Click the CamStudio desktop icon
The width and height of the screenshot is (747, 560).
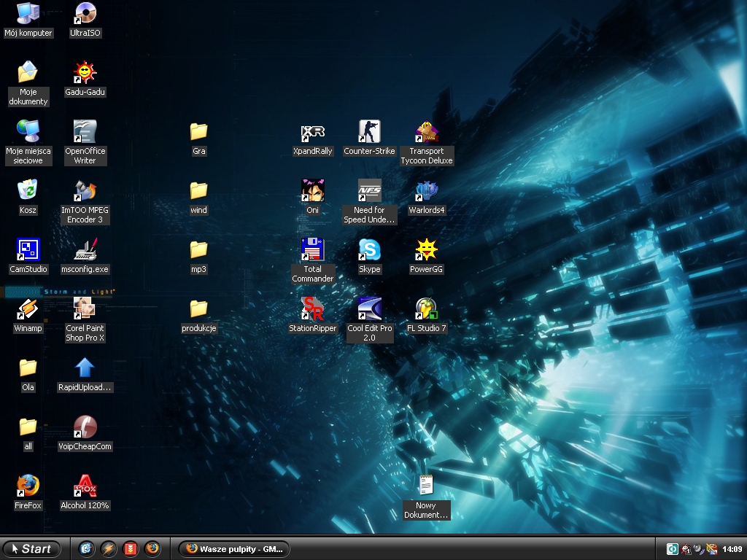pos(28,250)
